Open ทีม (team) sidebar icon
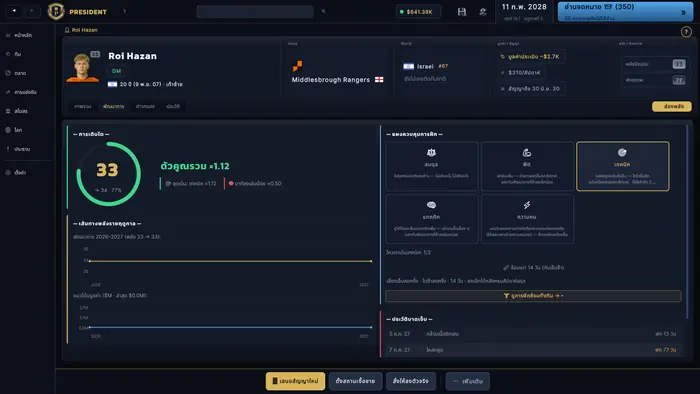700x394 pixels. pyautogui.click(x=8, y=54)
